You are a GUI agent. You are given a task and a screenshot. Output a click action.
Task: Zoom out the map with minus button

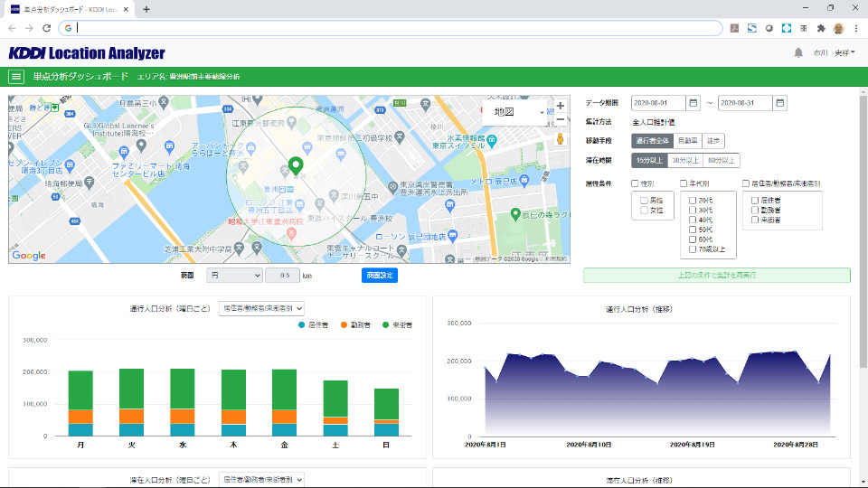tap(561, 119)
